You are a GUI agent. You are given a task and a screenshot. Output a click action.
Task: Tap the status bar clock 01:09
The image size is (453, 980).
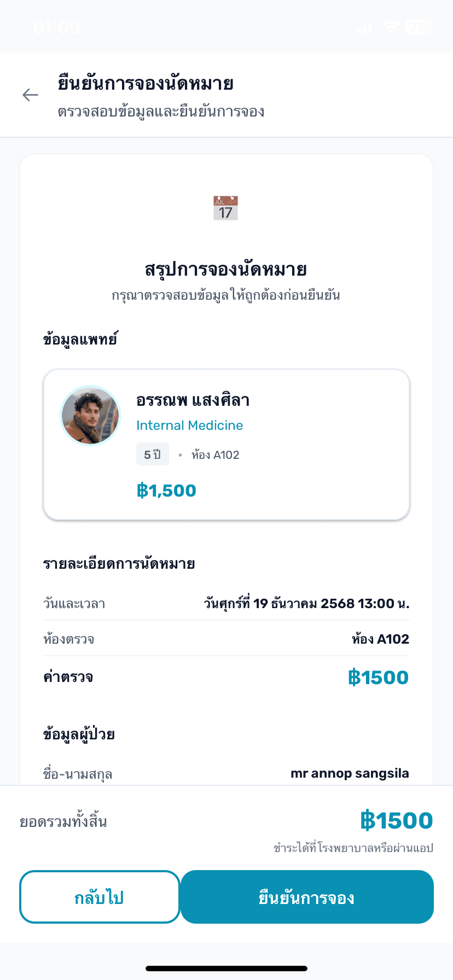(56, 27)
